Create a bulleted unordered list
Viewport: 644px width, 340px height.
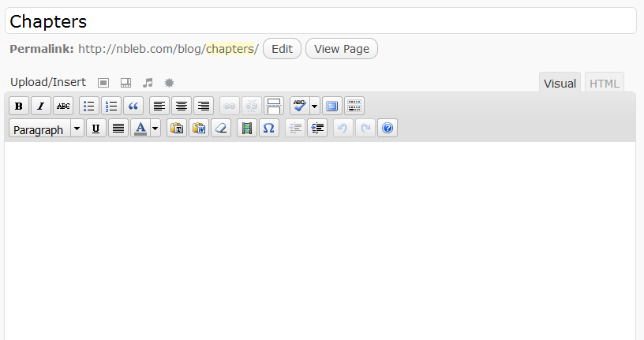(89, 106)
